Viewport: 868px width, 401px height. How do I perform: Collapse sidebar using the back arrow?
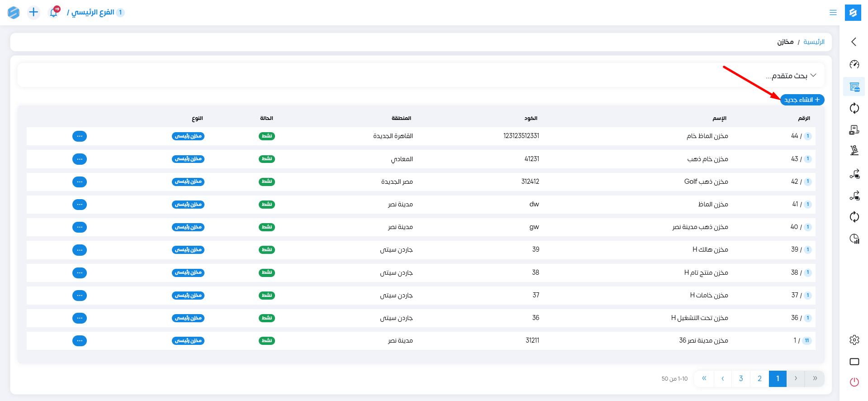pos(854,42)
